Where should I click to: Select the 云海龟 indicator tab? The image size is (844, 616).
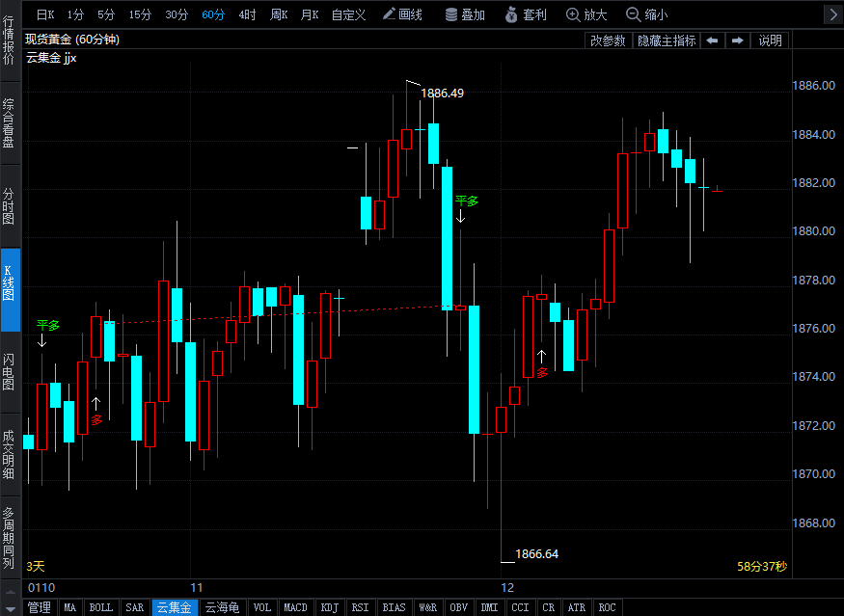(x=222, y=607)
